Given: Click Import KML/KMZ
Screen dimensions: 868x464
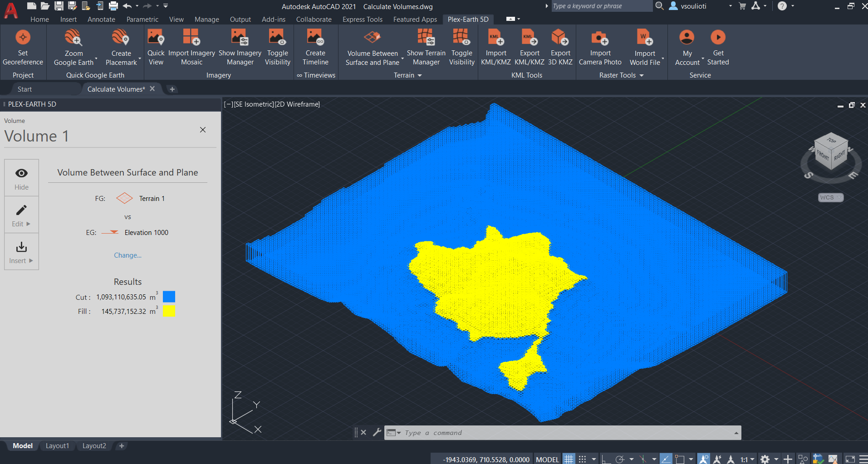Looking at the screenshot, I should [x=495, y=47].
